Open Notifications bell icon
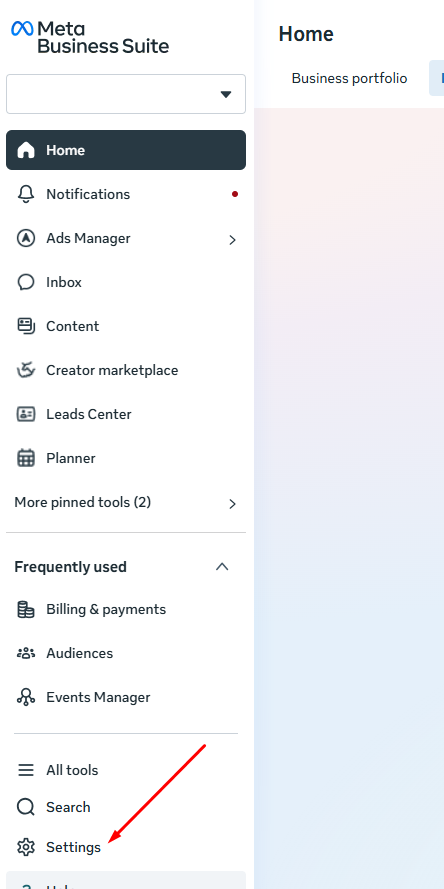This screenshot has width=444, height=889. (26, 194)
